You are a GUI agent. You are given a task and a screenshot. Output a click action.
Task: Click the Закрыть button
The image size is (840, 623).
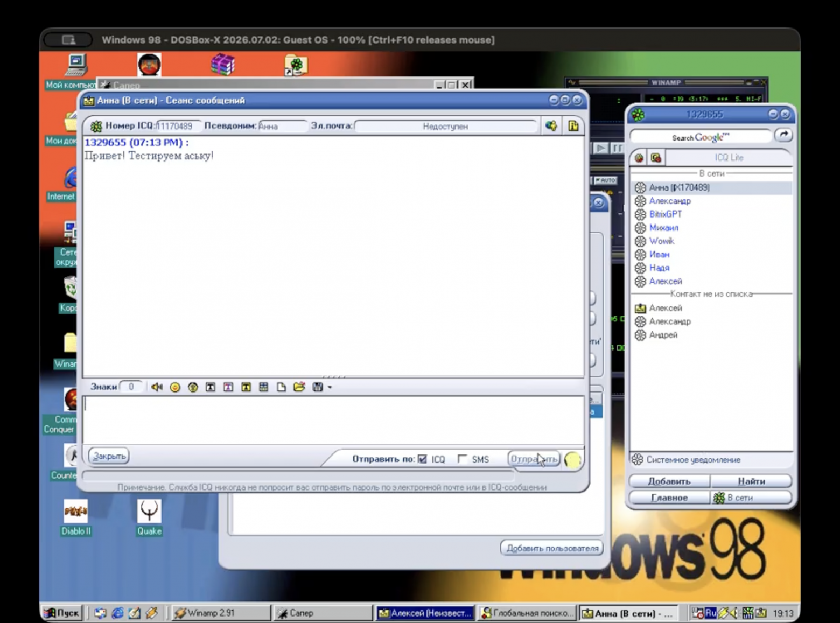109,456
